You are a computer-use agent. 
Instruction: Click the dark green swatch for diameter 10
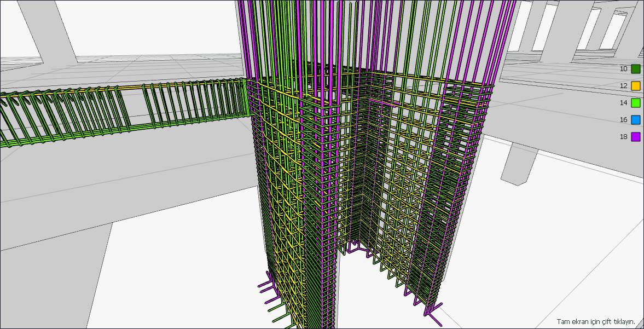pos(636,69)
